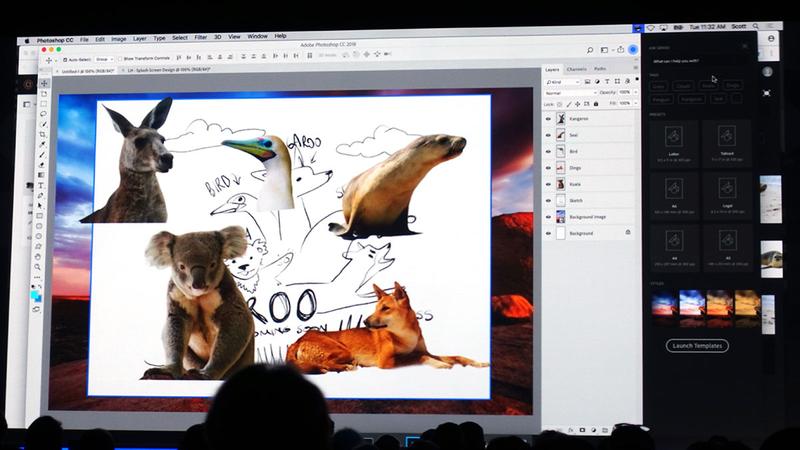Switch to the Channels tab
Image resolution: width=800 pixels, height=450 pixels.
[577, 70]
